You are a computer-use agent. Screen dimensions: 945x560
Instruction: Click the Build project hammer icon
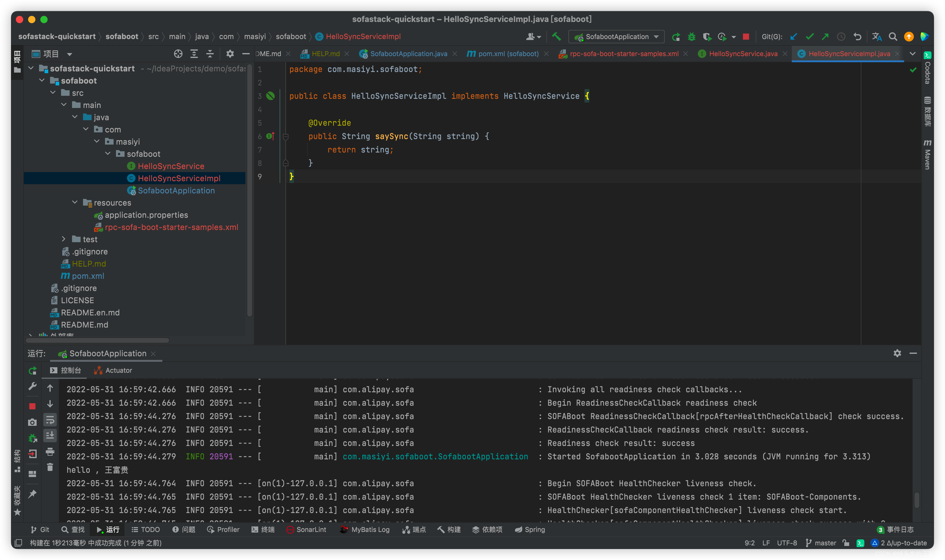pos(556,37)
